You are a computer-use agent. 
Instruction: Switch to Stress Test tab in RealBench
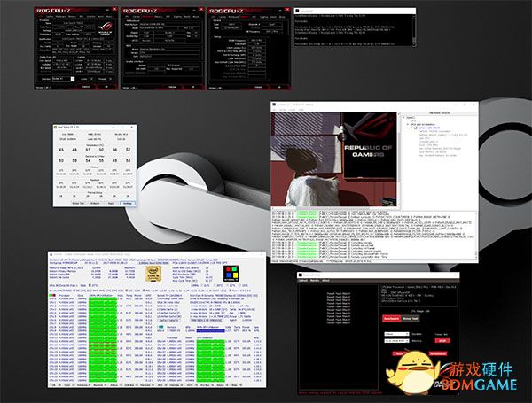point(411,319)
